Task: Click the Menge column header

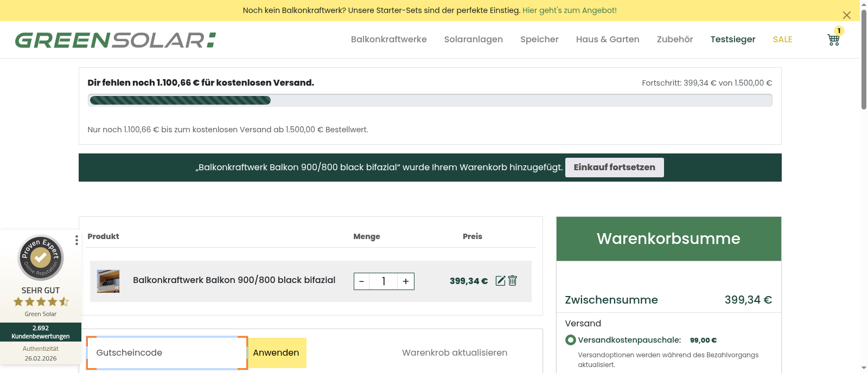Action: (x=367, y=236)
